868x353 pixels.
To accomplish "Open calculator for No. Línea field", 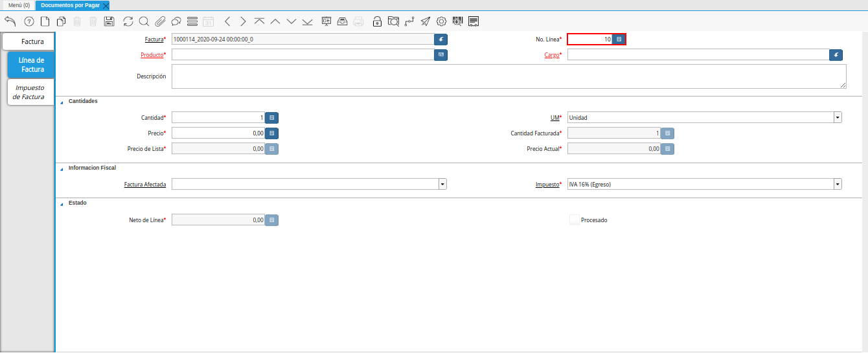I will coord(619,40).
